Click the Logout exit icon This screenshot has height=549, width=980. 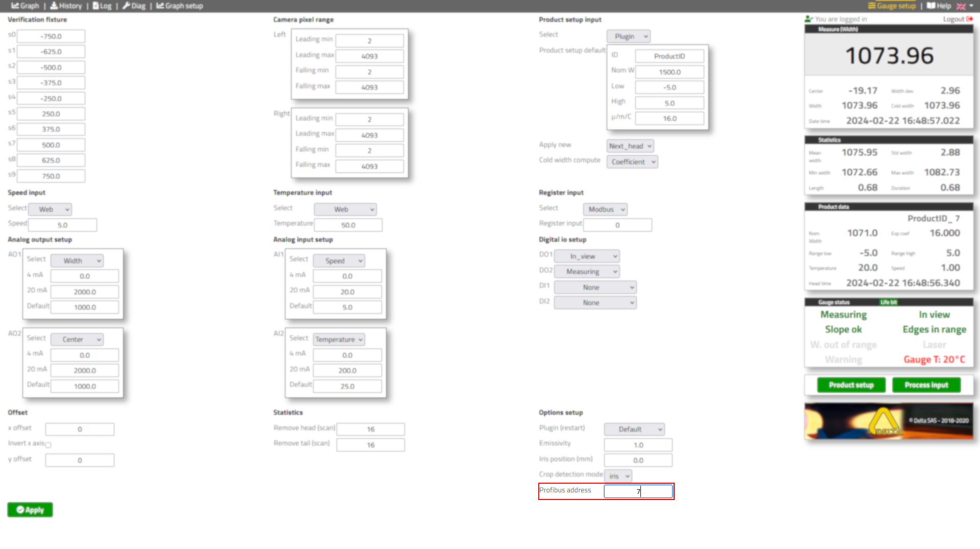click(x=969, y=19)
